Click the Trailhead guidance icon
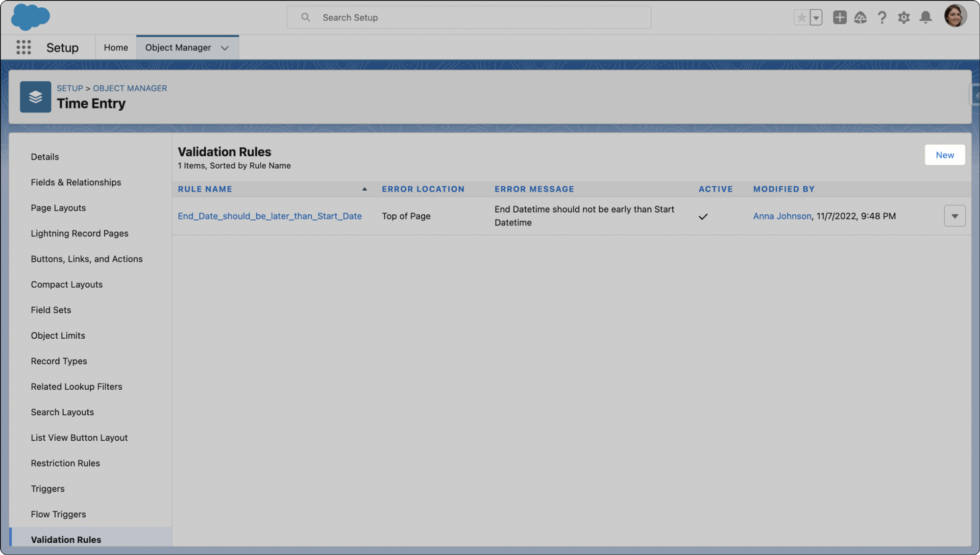980x555 pixels. click(x=860, y=18)
